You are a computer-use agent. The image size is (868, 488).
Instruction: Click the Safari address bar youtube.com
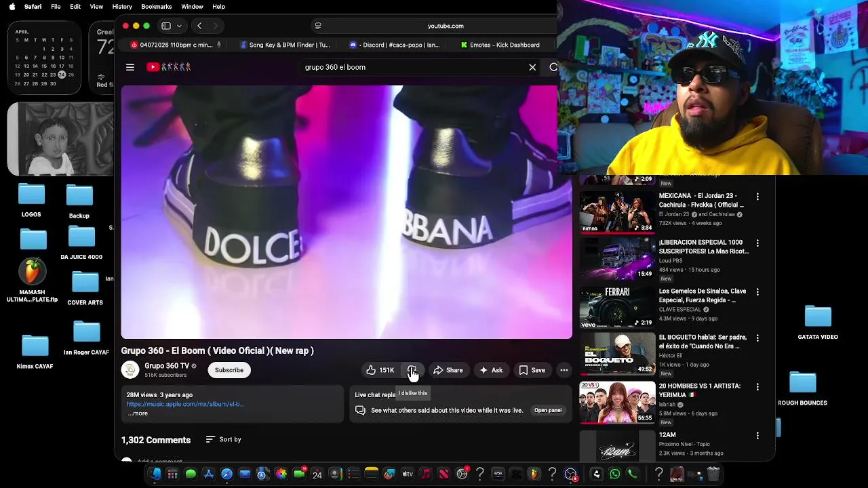coord(446,26)
